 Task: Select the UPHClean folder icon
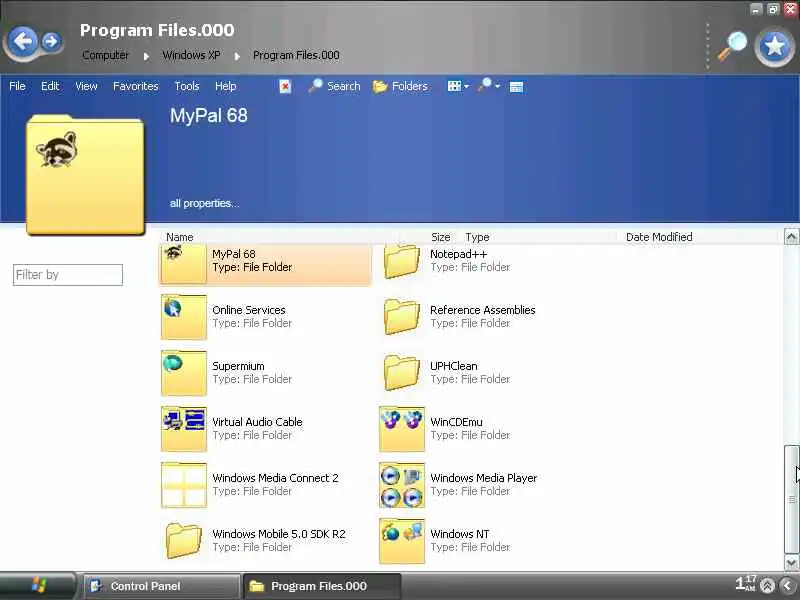(x=402, y=373)
